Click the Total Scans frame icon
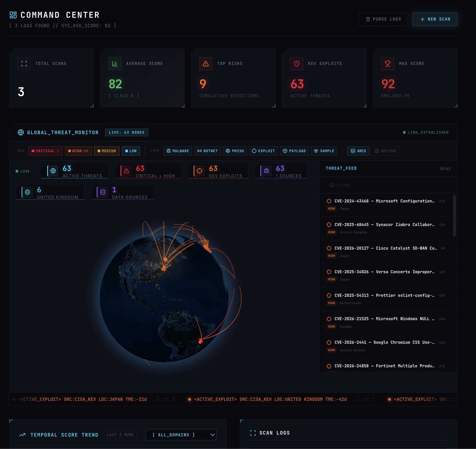476x449 pixels. (24, 64)
